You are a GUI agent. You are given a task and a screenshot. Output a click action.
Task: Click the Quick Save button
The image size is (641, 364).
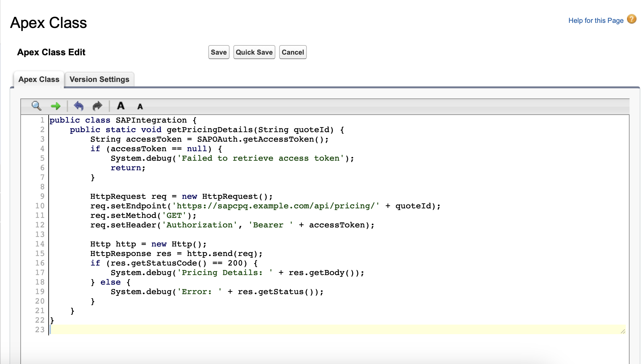click(254, 52)
